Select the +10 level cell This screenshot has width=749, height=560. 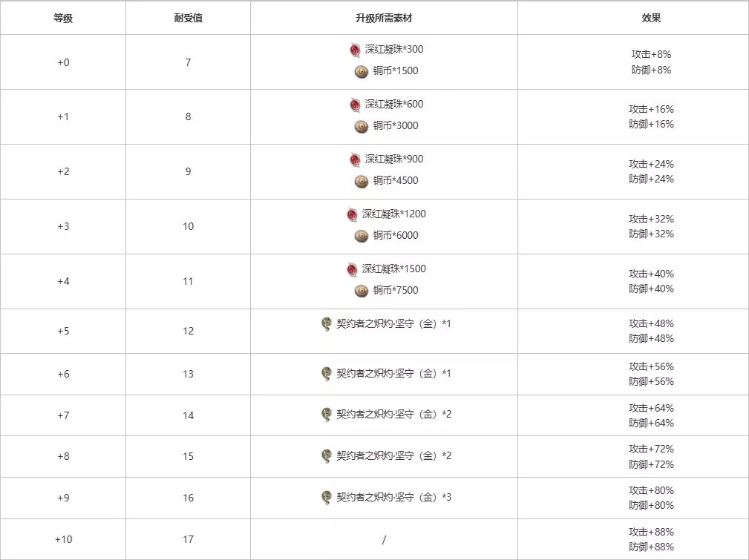coord(63,539)
